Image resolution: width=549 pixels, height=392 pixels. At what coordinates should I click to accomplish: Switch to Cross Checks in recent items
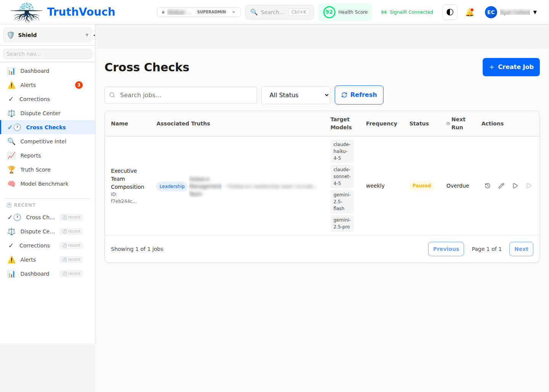click(x=41, y=217)
